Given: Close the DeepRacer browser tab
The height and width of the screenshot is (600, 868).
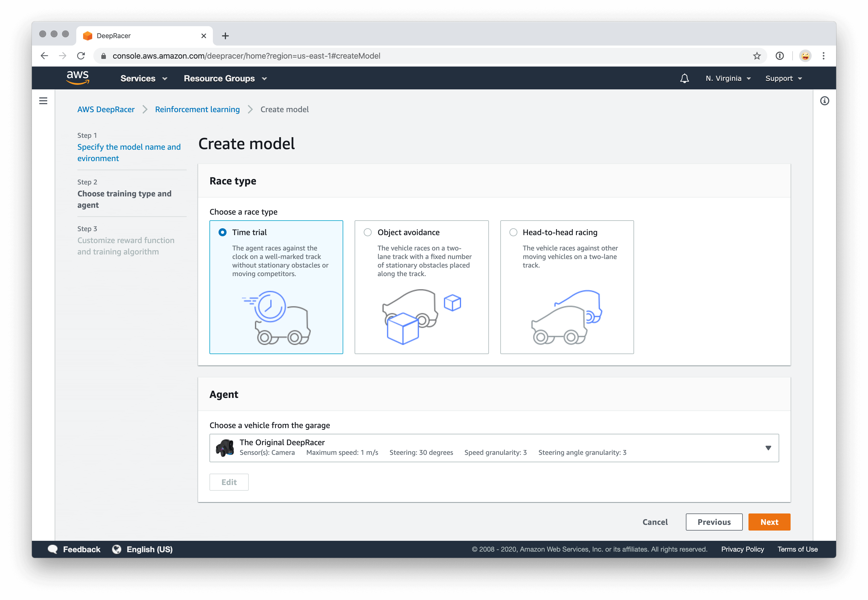Looking at the screenshot, I should coord(204,36).
